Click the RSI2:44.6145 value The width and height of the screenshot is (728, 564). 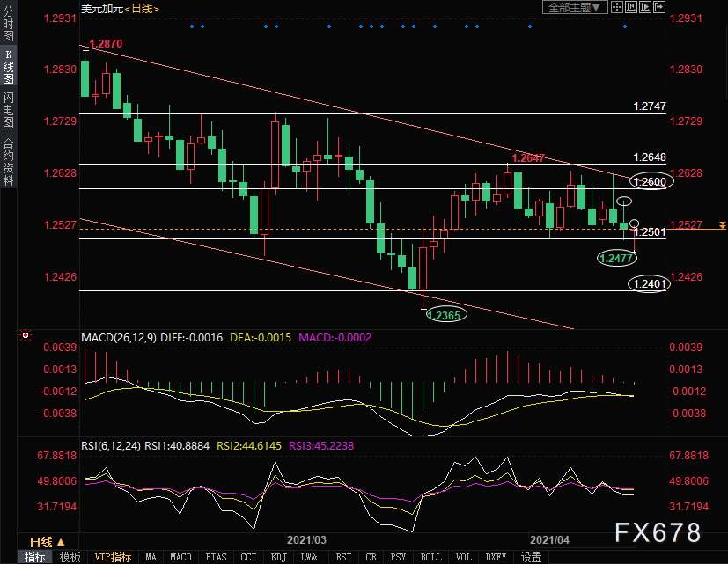[x=249, y=446]
